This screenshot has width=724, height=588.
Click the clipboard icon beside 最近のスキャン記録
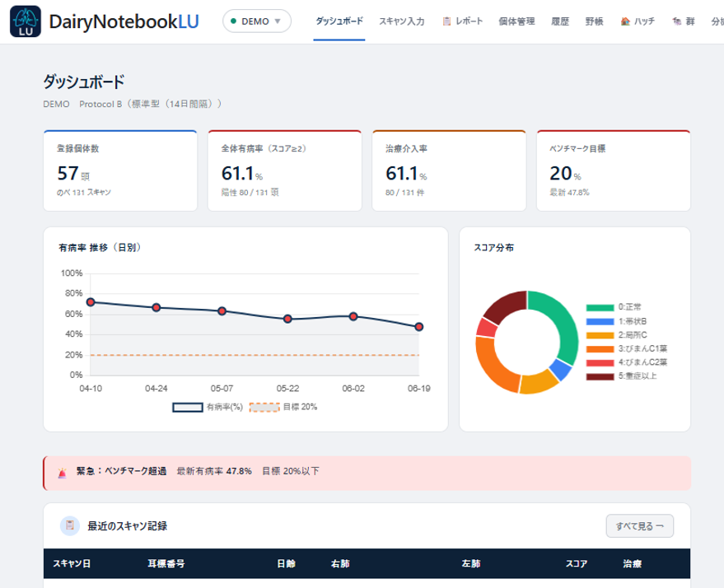point(70,525)
